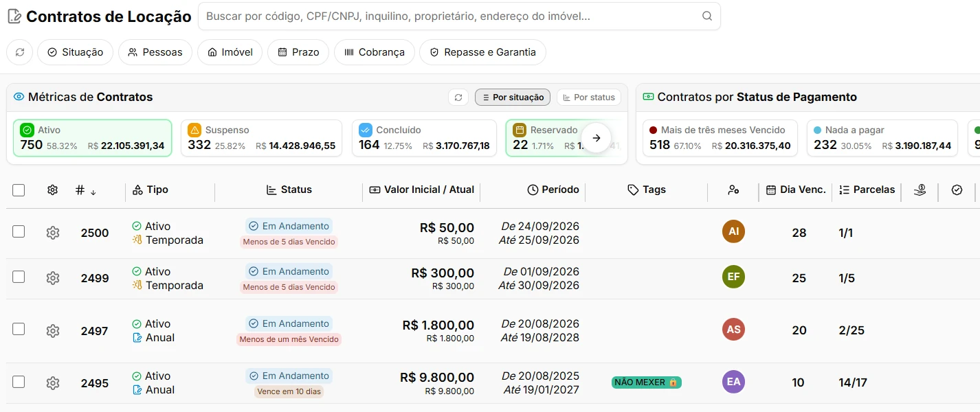Click contract number 2497
This screenshot has height=412, width=980.
(95, 331)
